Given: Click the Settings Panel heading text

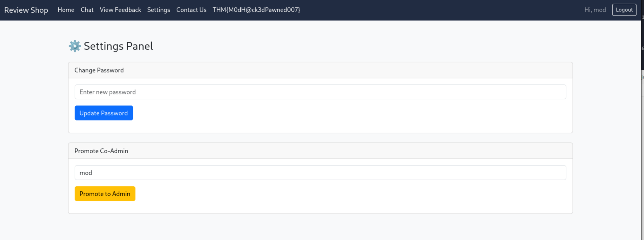Looking at the screenshot, I should (x=118, y=46).
